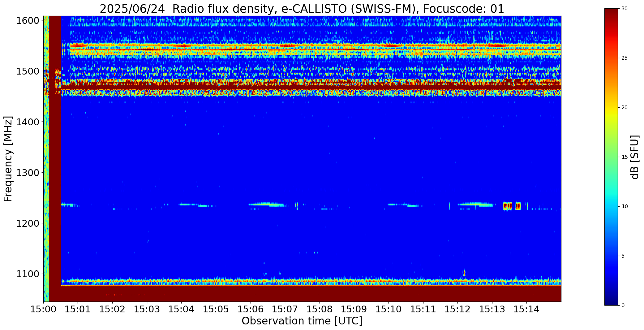
Task: Click the 15:07 time tick label
Action: (285, 309)
